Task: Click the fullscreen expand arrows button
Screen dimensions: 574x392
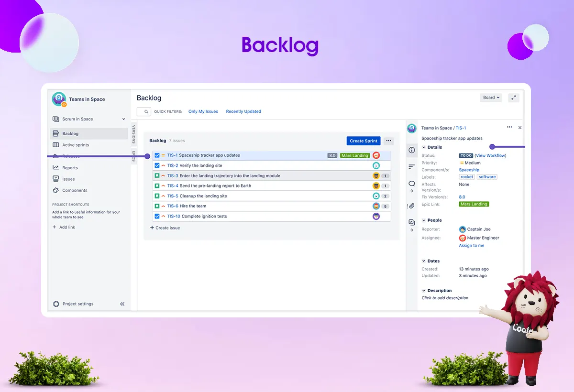Action: tap(513, 98)
